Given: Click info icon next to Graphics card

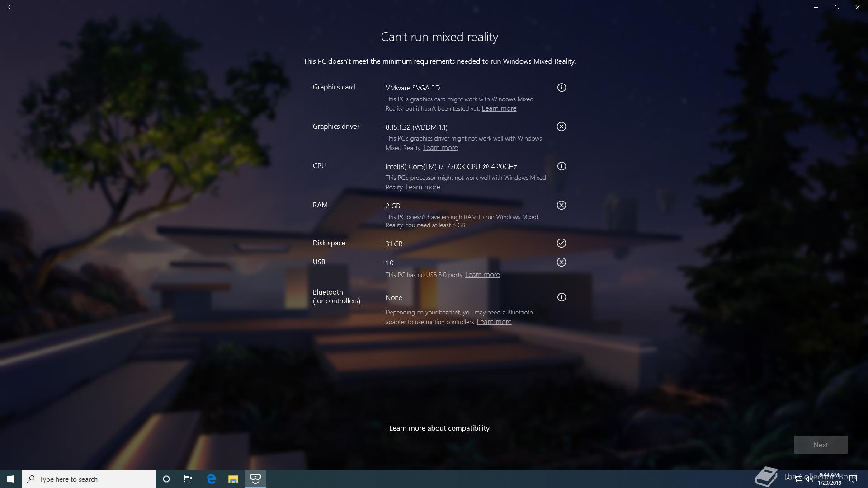Looking at the screenshot, I should (561, 88).
